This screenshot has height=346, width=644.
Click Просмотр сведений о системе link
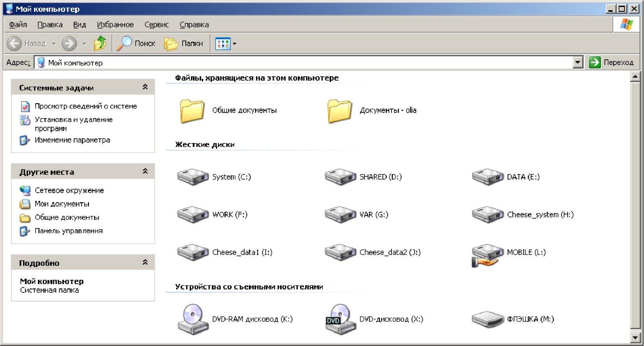point(85,106)
